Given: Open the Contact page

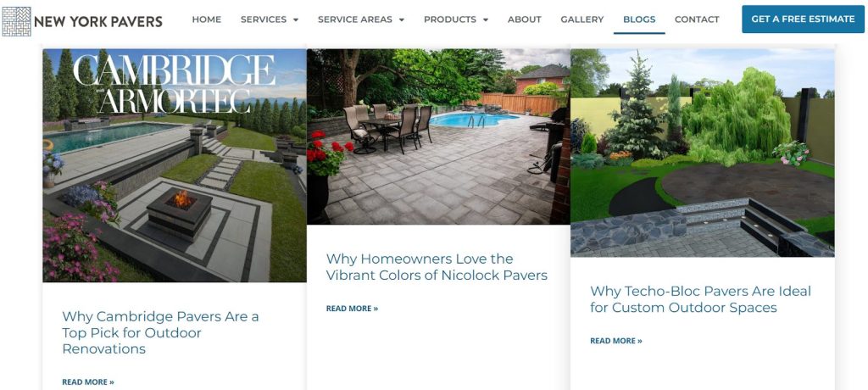Looking at the screenshot, I should [x=697, y=19].
